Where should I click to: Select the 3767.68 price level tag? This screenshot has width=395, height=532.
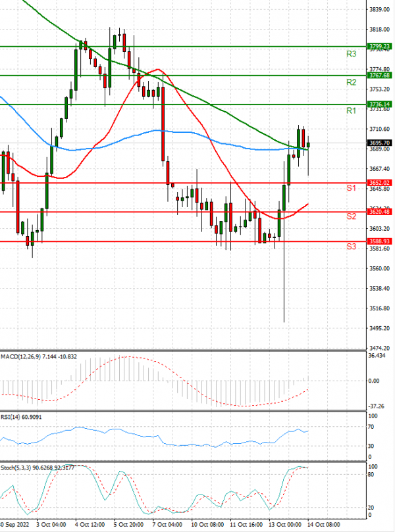click(x=379, y=76)
